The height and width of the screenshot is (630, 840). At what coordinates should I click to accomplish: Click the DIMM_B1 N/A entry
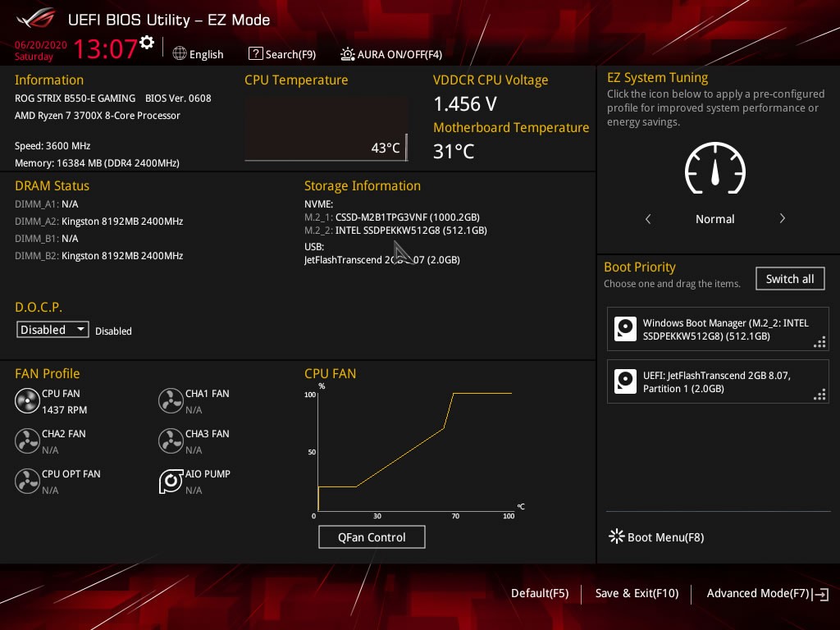(47, 239)
